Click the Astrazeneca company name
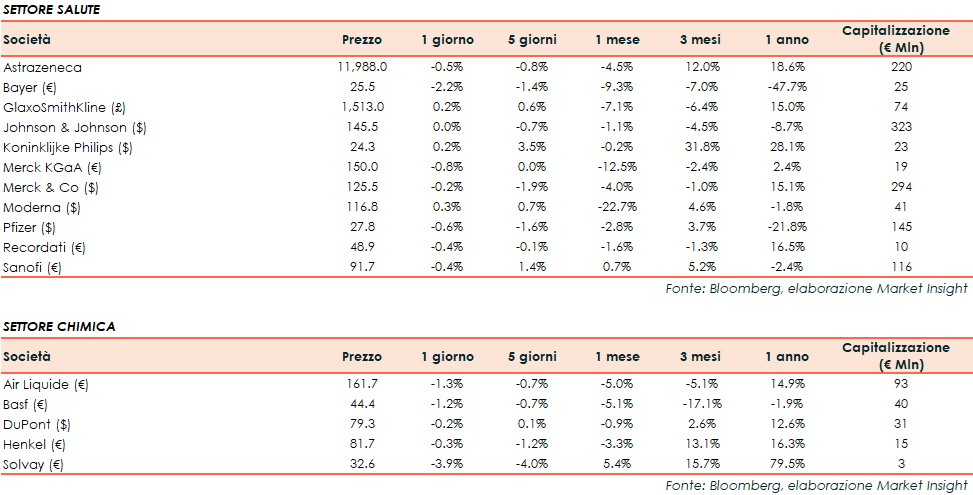973x495 pixels. click(x=42, y=67)
